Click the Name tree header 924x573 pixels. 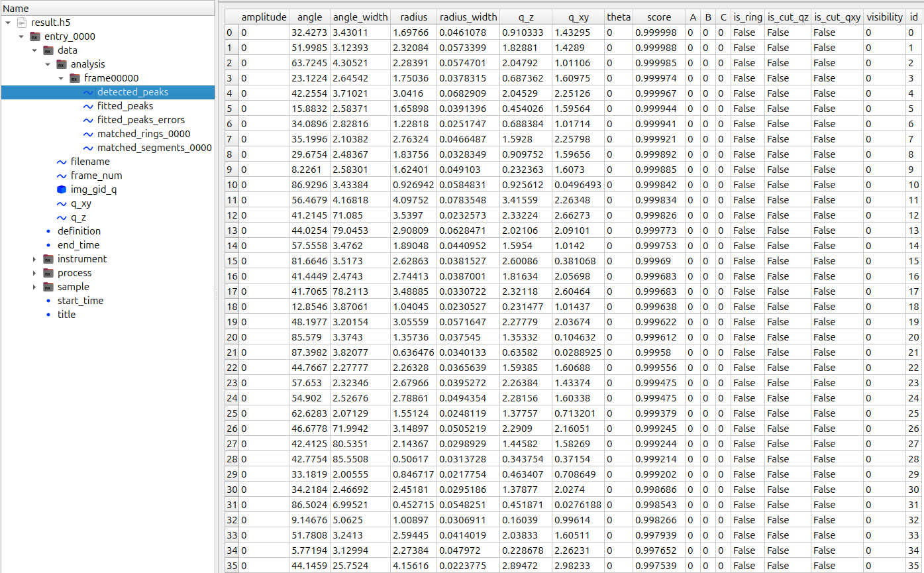[107, 9]
